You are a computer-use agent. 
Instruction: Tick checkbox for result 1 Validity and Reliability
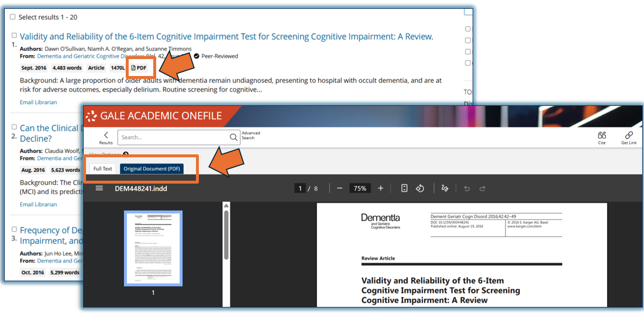click(x=15, y=36)
